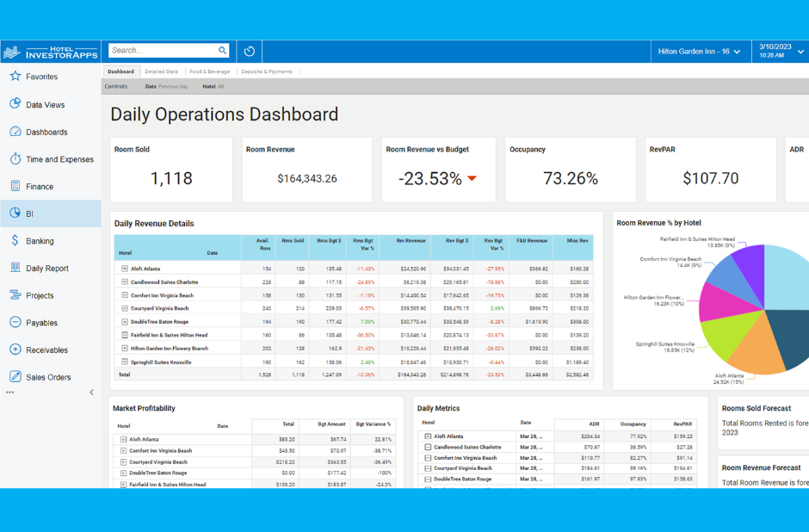Switch to the Deposits & Payments tab
This screenshot has height=532, width=809.
click(x=267, y=71)
